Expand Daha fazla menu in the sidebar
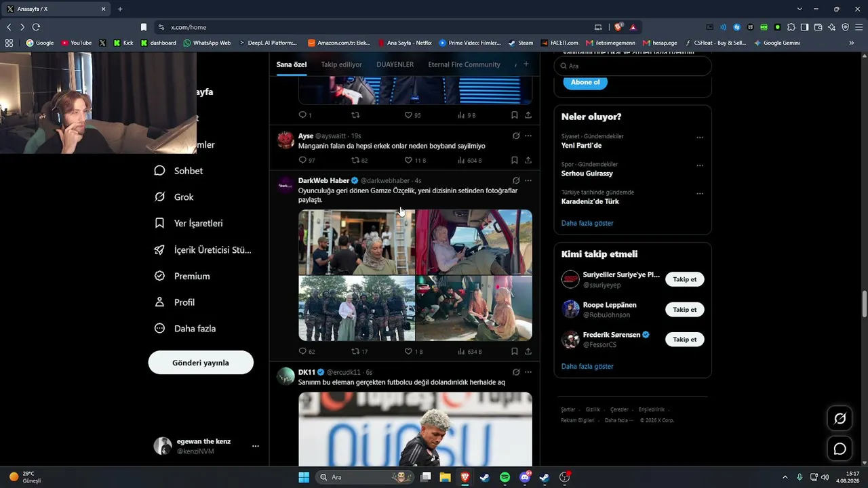This screenshot has height=488, width=868. (184, 329)
